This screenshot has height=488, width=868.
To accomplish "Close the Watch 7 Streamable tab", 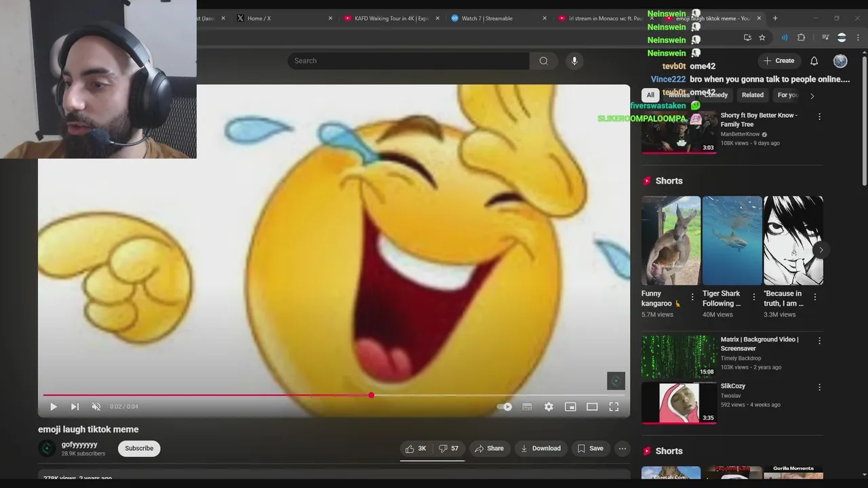I will point(545,18).
